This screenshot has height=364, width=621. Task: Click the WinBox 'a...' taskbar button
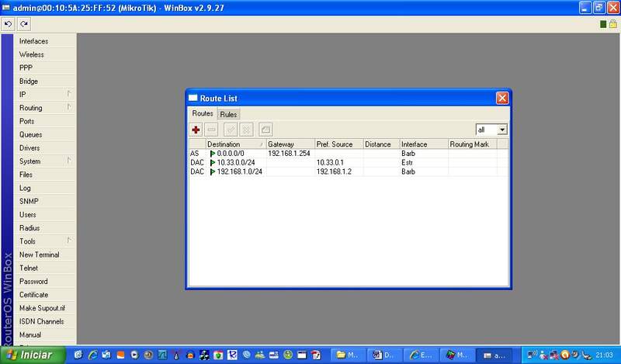pos(494,355)
